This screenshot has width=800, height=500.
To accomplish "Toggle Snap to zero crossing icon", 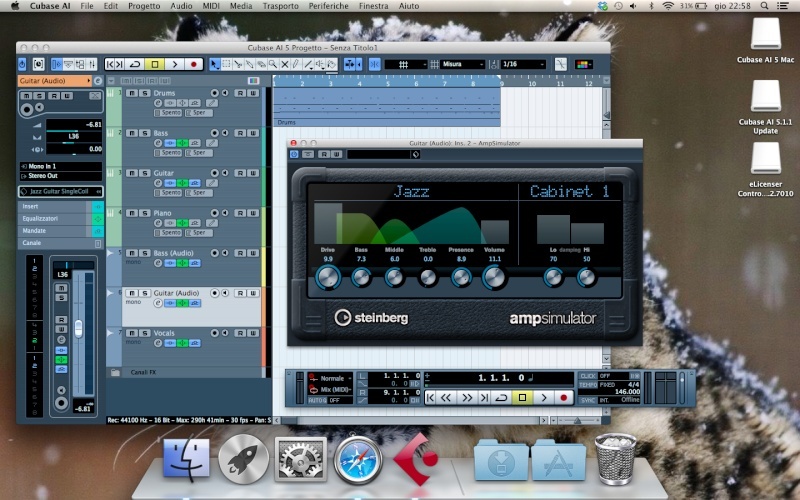I will click(x=561, y=64).
